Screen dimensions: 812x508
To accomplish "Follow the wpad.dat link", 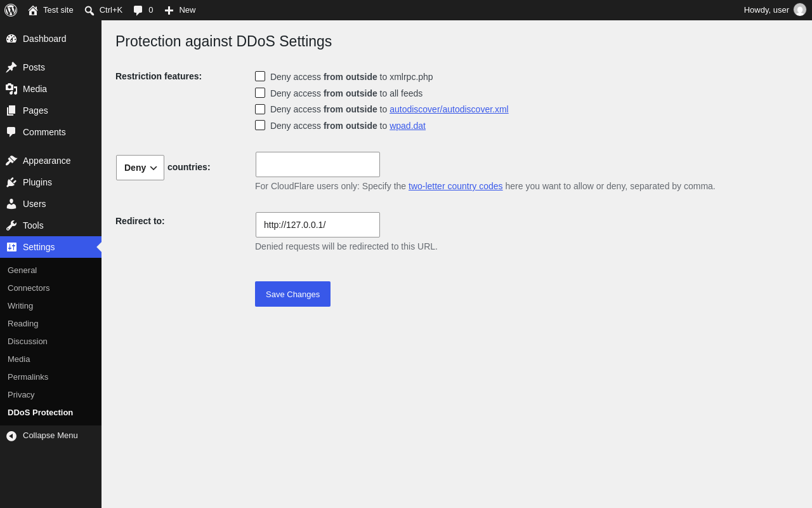I will [407, 126].
